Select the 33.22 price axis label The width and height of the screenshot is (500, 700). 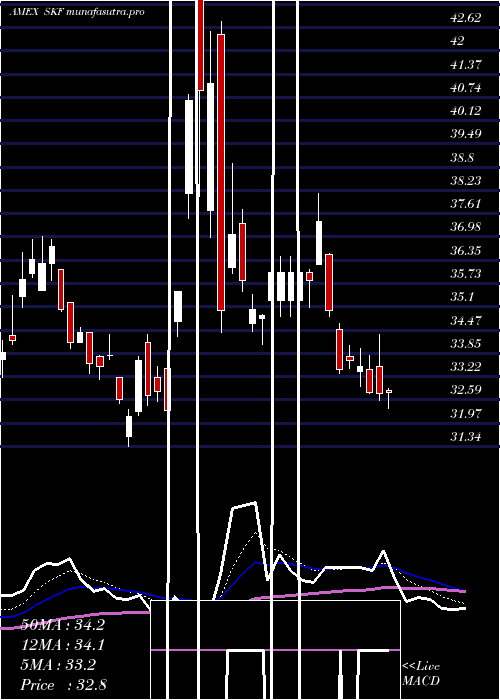click(466, 367)
